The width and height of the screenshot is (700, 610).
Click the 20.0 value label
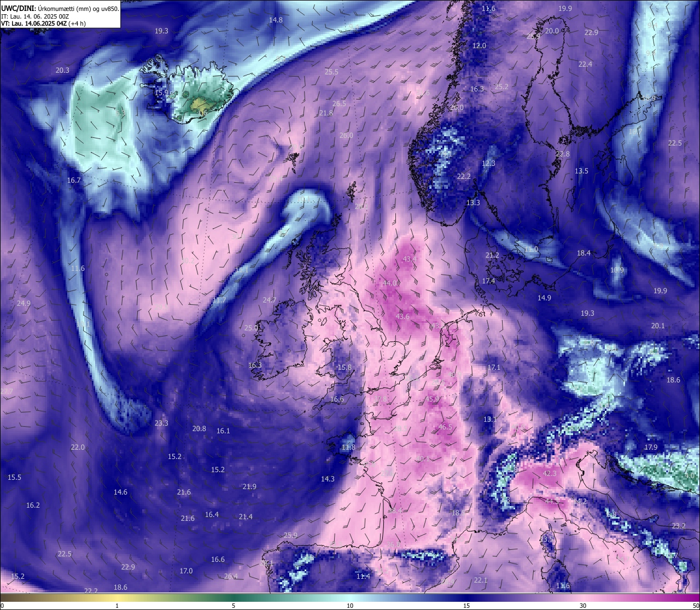point(552,31)
